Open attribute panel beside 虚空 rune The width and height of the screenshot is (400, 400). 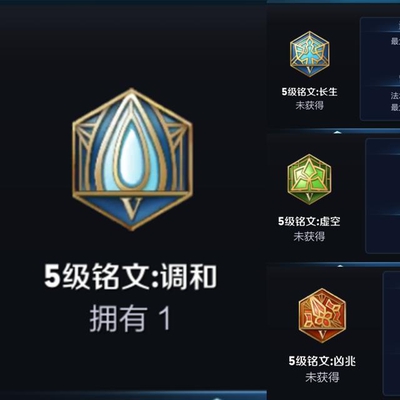pyautogui.click(x=383, y=196)
